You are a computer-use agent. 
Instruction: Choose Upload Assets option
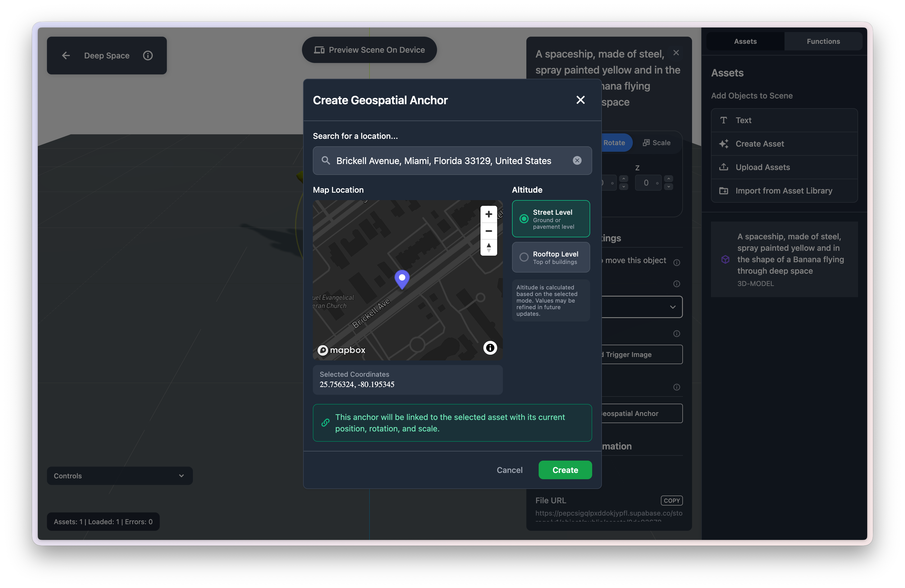tap(784, 167)
